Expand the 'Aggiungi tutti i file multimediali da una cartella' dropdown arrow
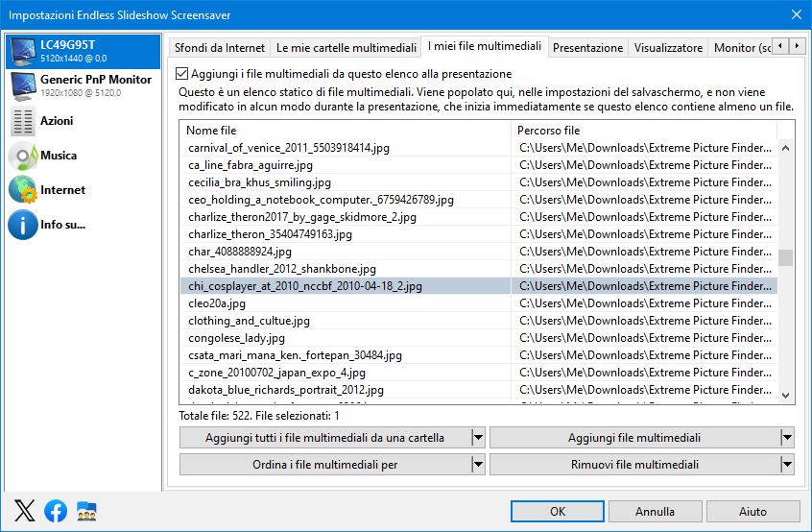The image size is (812, 532). [479, 438]
